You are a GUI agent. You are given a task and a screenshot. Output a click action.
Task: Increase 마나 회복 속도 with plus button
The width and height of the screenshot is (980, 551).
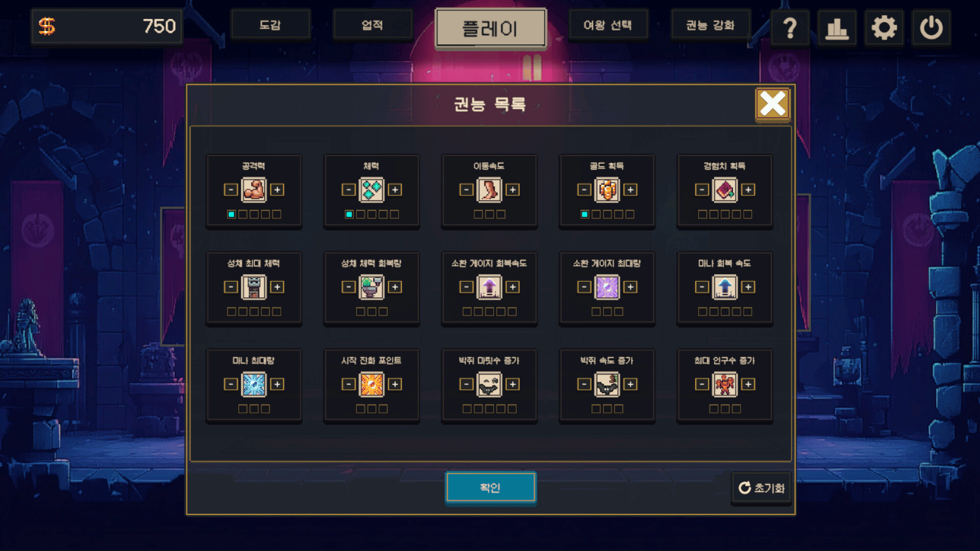pyautogui.click(x=748, y=287)
